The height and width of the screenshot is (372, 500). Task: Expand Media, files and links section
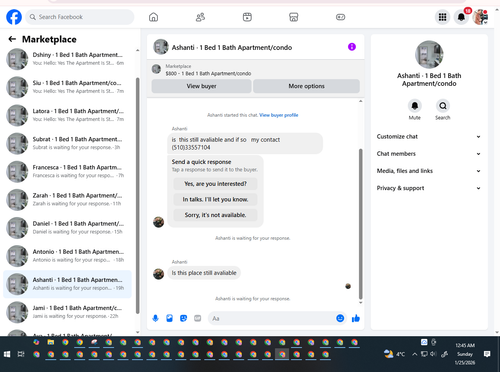(x=429, y=171)
